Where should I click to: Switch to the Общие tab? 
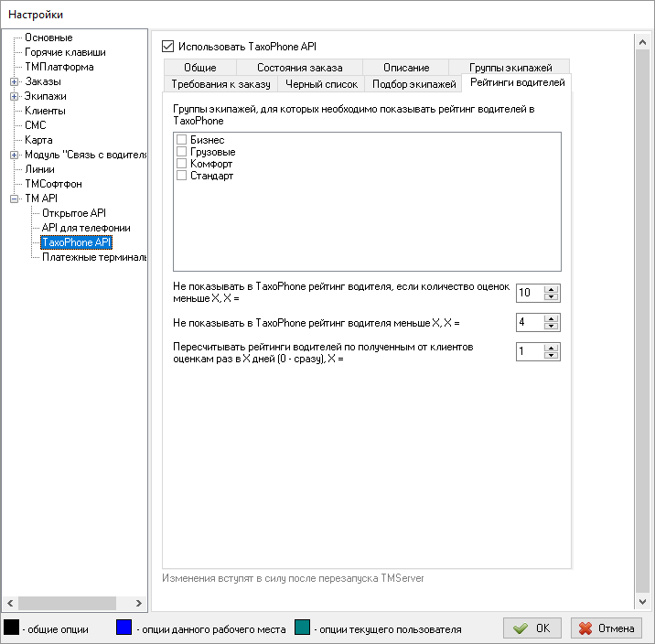(x=199, y=68)
